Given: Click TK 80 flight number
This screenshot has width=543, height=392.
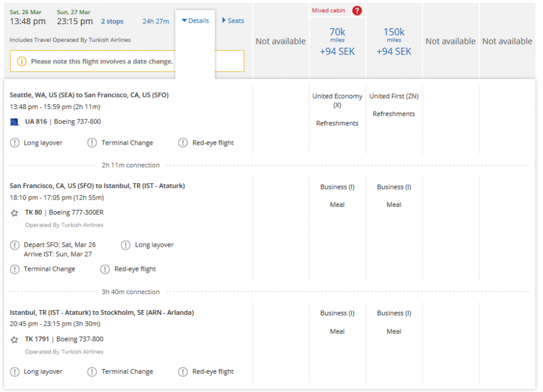Looking at the screenshot, I should (34, 213).
